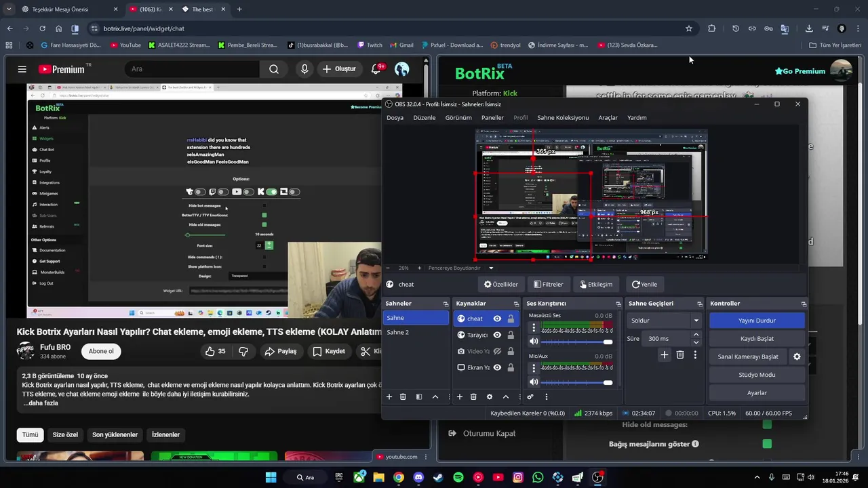Move the selected source up in Kaynaklar
The height and width of the screenshot is (488, 868).
tap(506, 396)
